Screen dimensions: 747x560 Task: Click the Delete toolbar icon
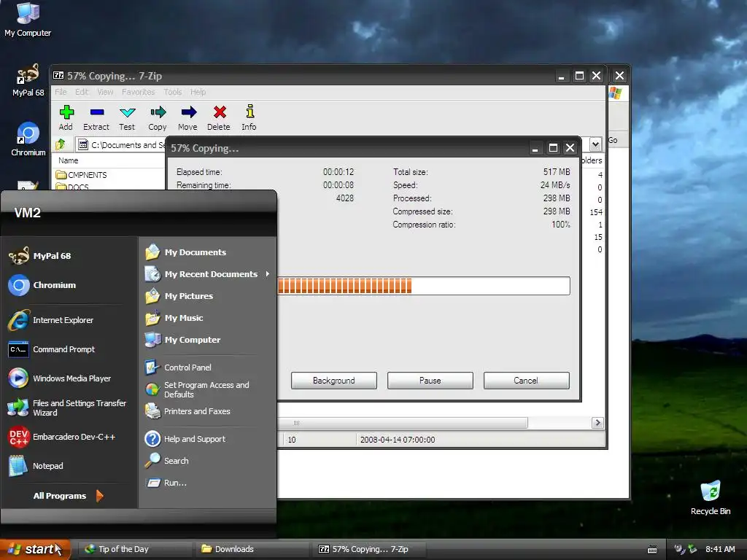pyautogui.click(x=219, y=117)
